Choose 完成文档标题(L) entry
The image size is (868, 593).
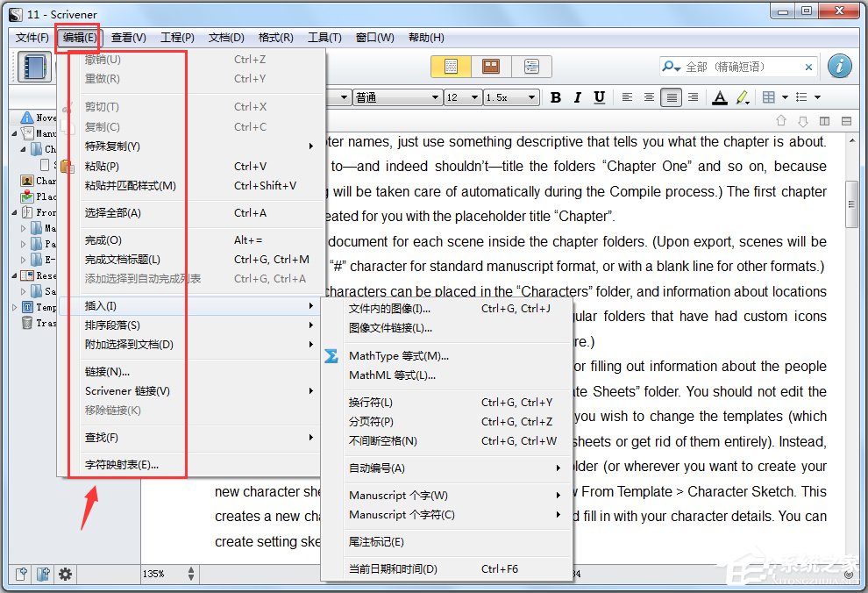click(191, 259)
